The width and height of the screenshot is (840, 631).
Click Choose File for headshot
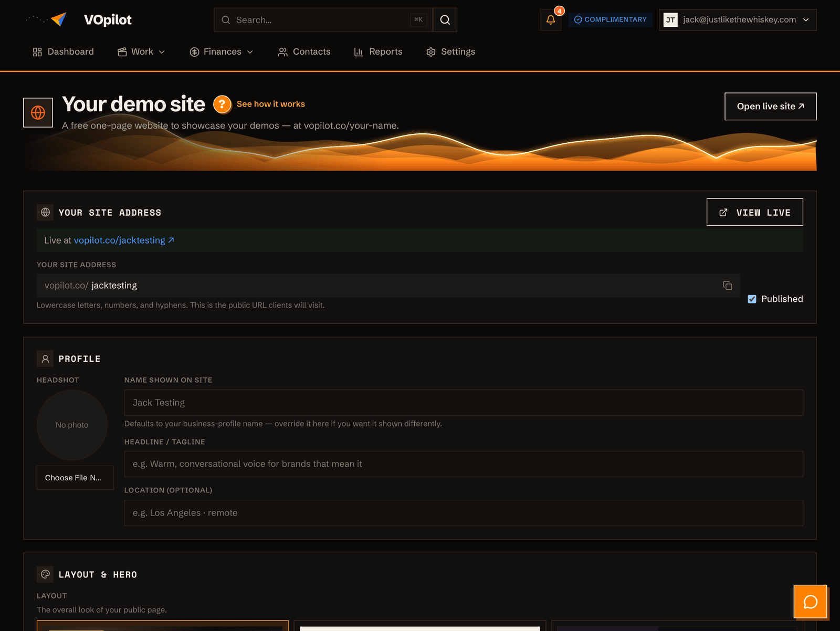tap(75, 478)
